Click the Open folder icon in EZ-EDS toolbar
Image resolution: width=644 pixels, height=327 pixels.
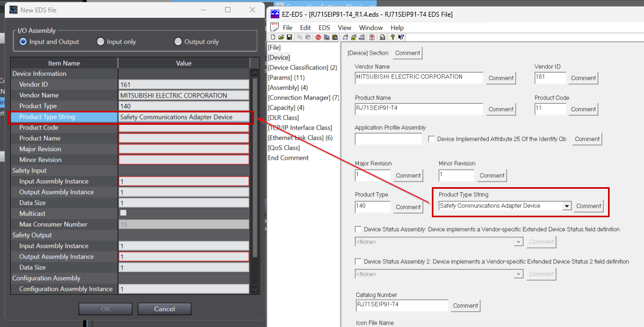point(281,38)
